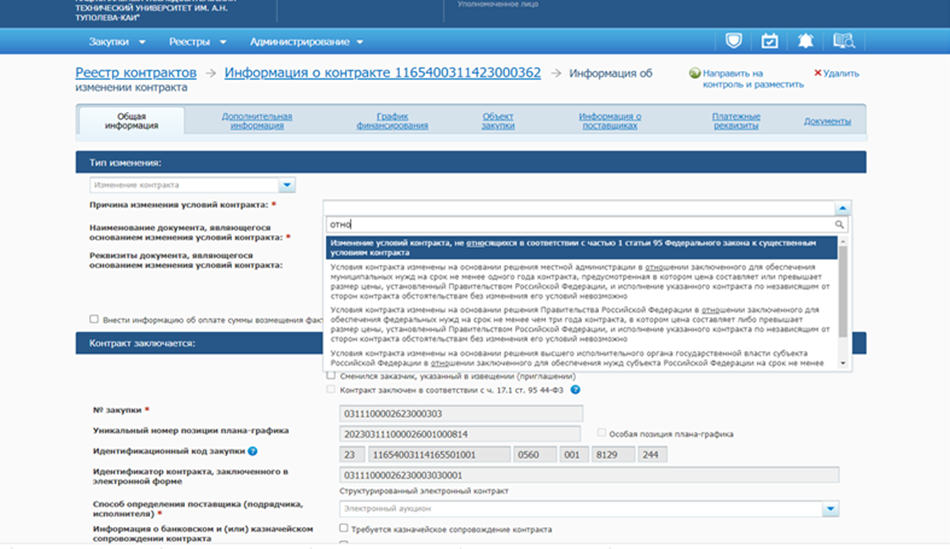Switch to Дополнительная информация tab
This screenshot has width=950, height=549.
[257, 121]
